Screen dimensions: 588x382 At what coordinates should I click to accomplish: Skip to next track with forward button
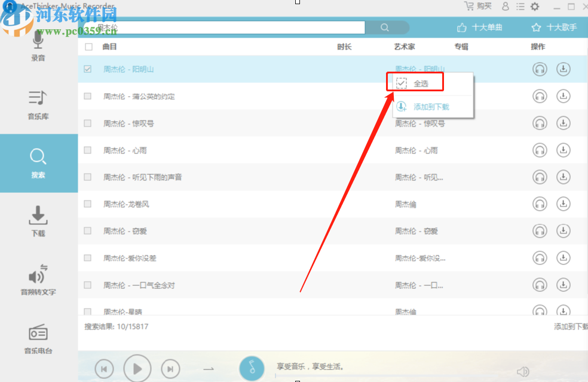pyautogui.click(x=170, y=368)
